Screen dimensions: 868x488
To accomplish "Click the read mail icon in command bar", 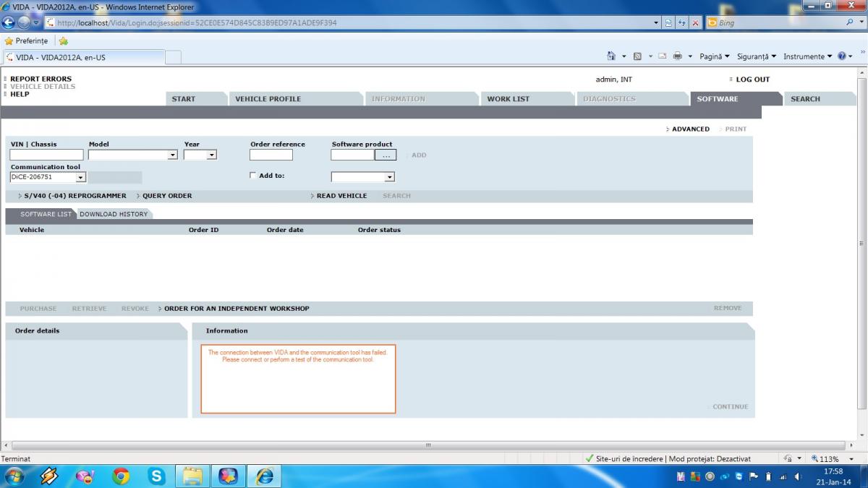I will pyautogui.click(x=662, y=56).
